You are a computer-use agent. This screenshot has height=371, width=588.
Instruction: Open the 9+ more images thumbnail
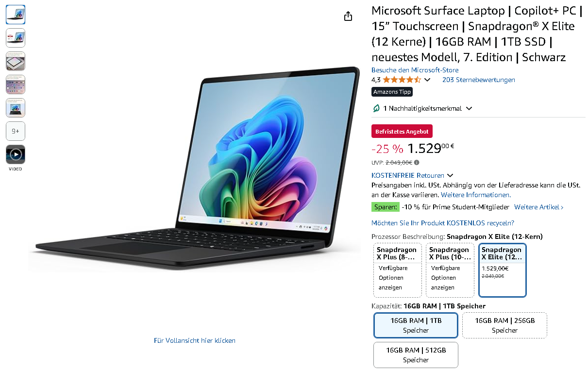(x=16, y=131)
